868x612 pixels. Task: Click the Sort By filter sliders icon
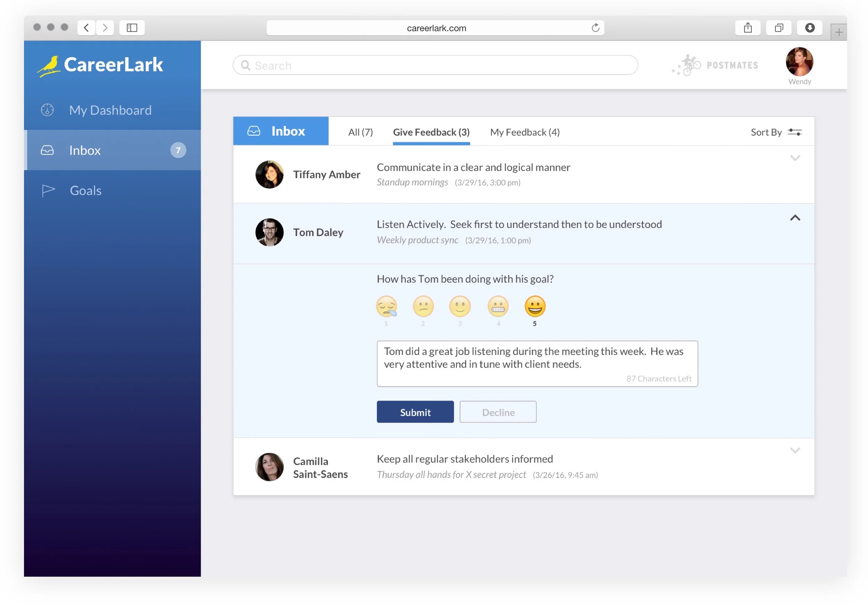pyautogui.click(x=795, y=132)
